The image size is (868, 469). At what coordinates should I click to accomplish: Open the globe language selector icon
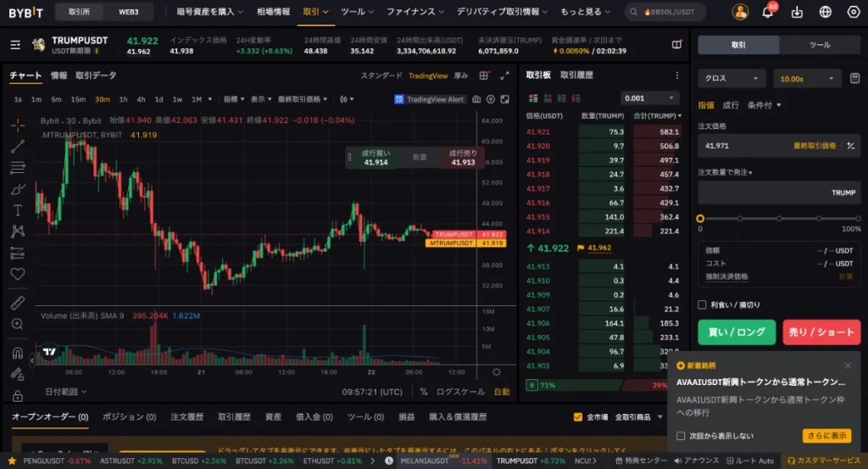coord(826,13)
